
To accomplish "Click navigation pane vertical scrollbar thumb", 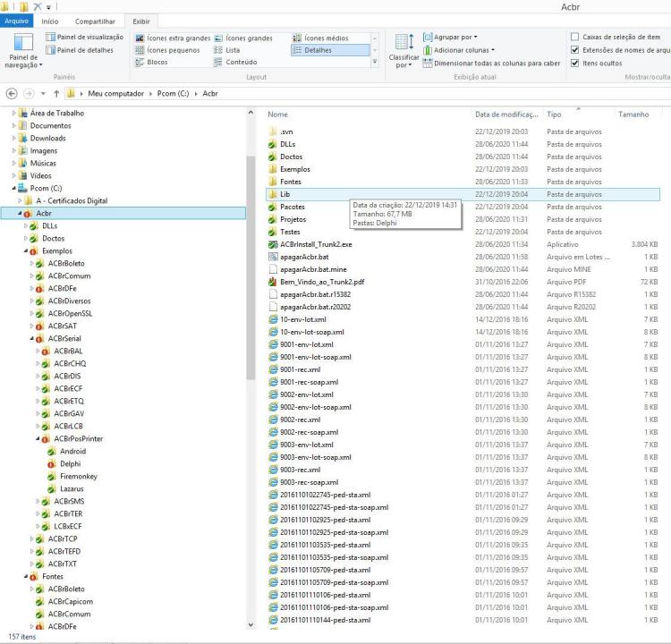I will [x=251, y=268].
